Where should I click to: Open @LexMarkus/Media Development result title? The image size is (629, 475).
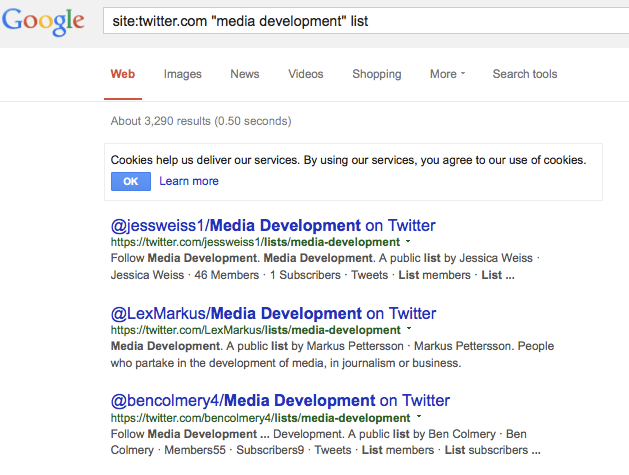(273, 313)
